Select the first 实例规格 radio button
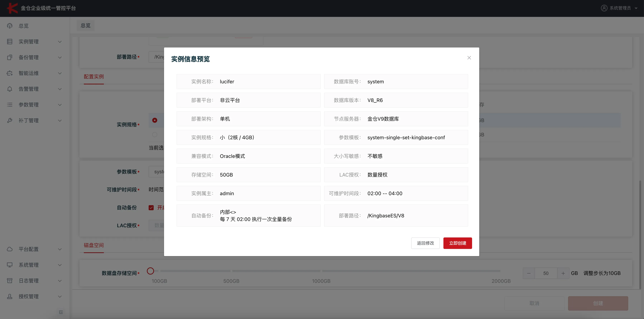This screenshot has height=319, width=644. click(x=155, y=120)
